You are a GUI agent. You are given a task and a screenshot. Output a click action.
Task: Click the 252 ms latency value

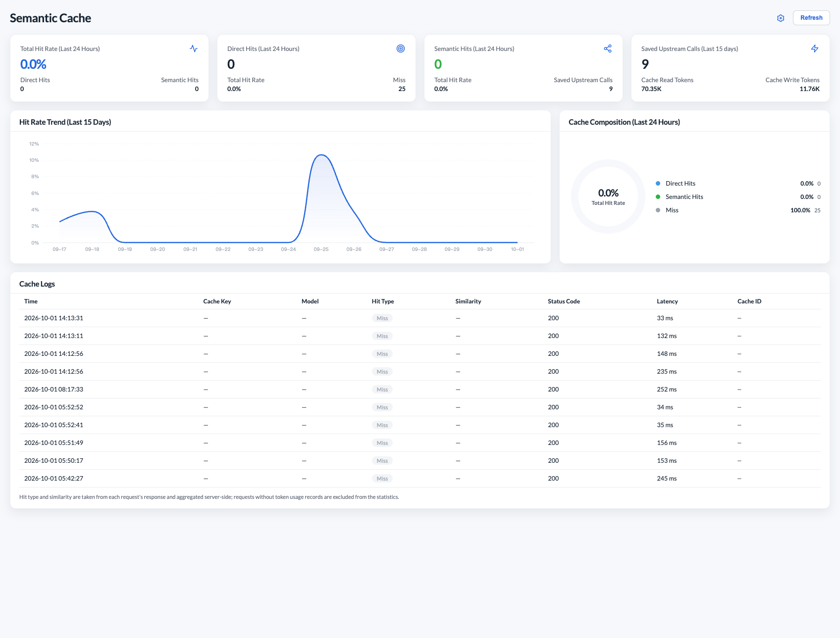coord(667,390)
